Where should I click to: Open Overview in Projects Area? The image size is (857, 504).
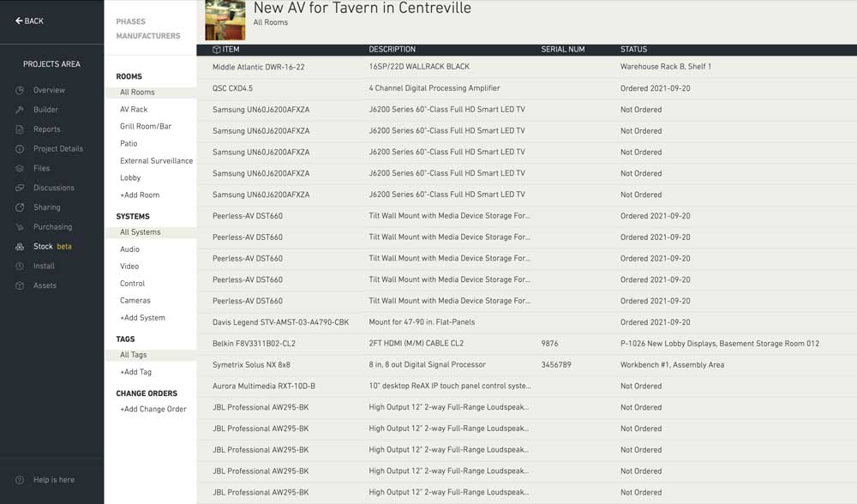pos(49,90)
